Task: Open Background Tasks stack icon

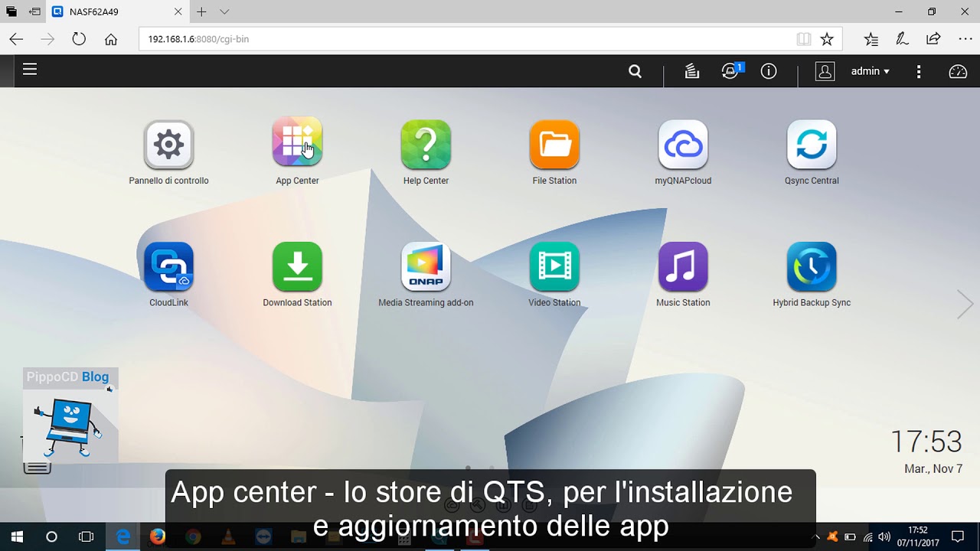Action: point(692,71)
